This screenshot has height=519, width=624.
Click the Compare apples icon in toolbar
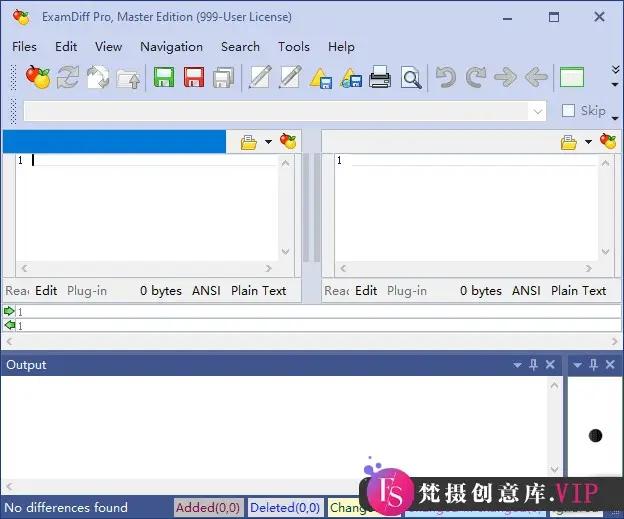pyautogui.click(x=38, y=77)
